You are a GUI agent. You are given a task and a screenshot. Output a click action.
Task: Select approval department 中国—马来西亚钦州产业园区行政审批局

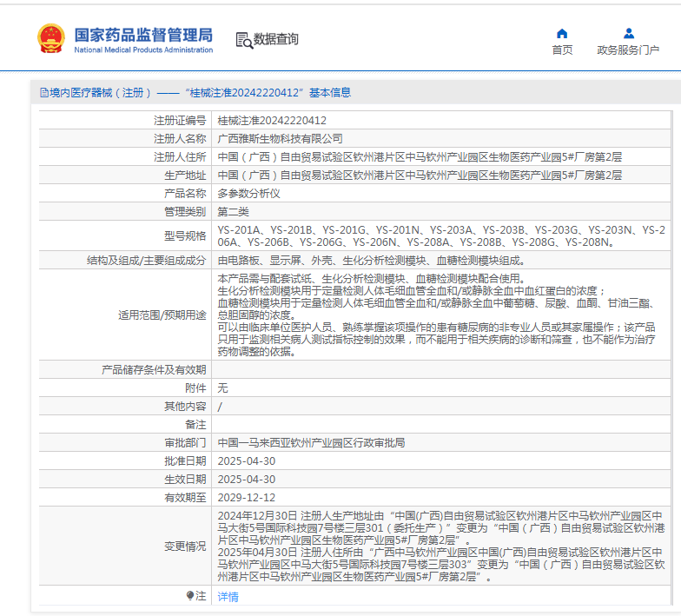pyautogui.click(x=311, y=443)
